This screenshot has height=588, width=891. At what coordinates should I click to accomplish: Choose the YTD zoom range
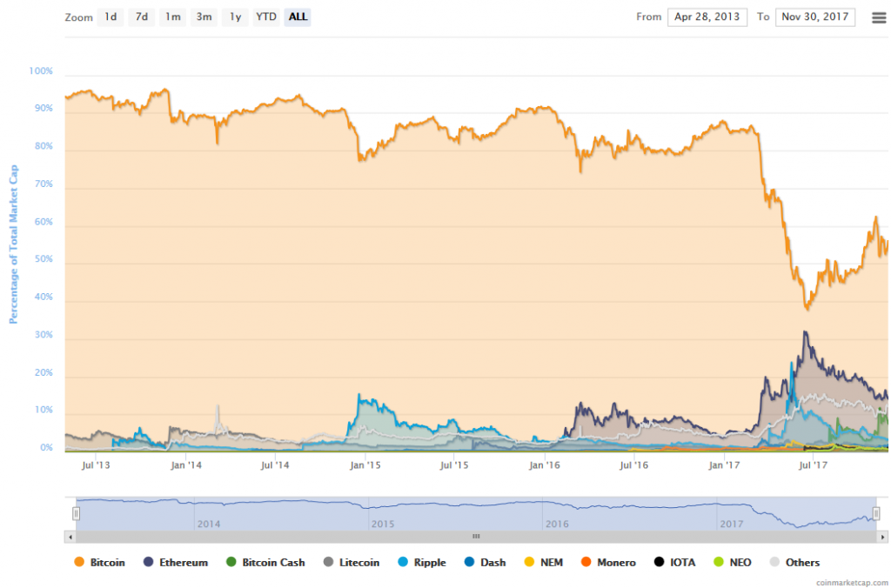265,17
